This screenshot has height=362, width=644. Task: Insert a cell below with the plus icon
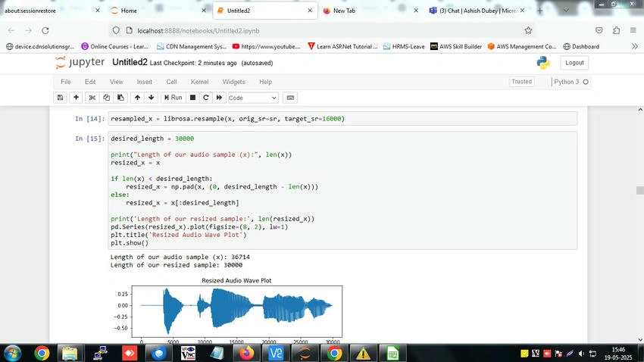76,98
